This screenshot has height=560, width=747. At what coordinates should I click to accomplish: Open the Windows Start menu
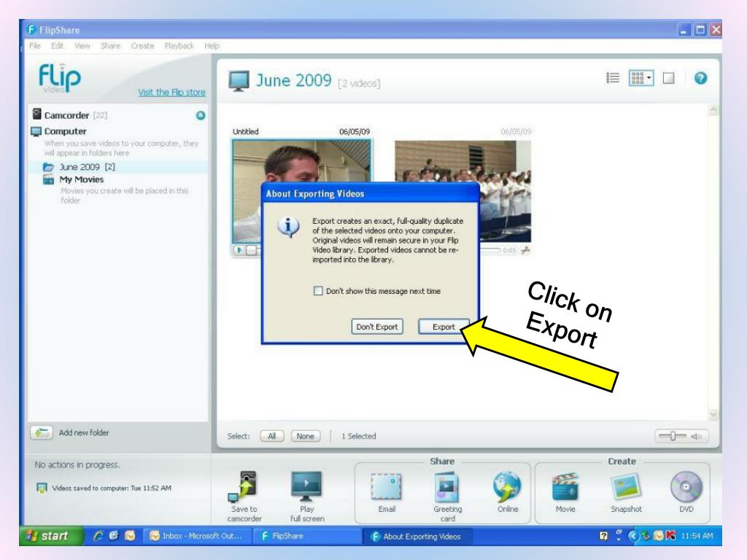50,536
